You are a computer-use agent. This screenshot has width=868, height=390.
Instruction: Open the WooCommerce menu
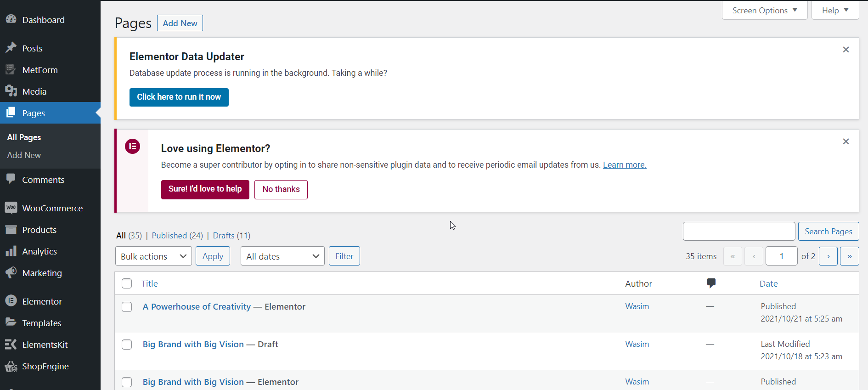50,208
